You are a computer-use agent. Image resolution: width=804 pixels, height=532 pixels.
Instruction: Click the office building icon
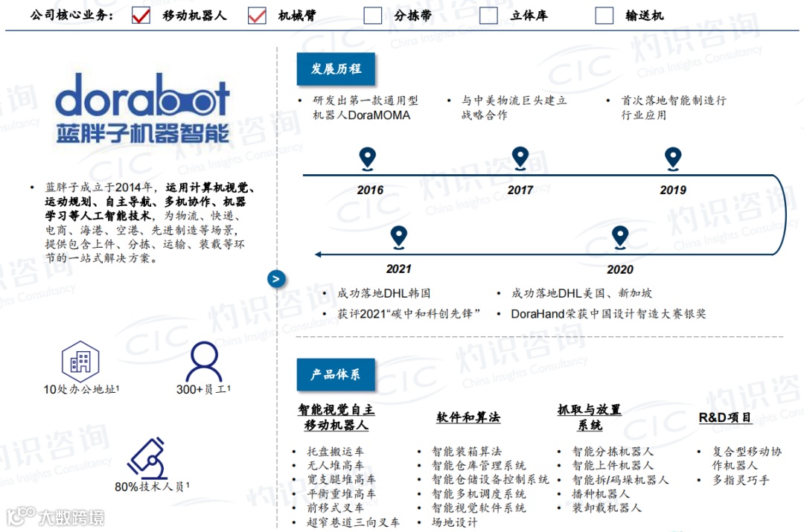point(80,360)
